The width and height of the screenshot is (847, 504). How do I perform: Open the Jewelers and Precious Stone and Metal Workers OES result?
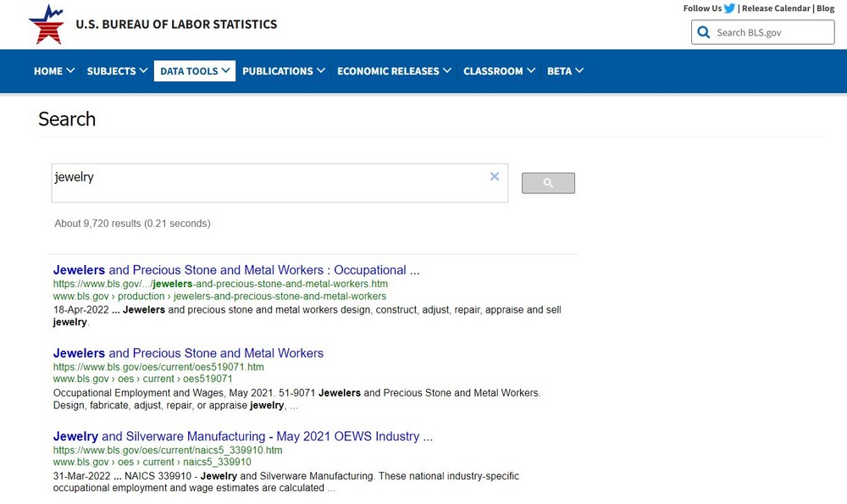pos(188,353)
